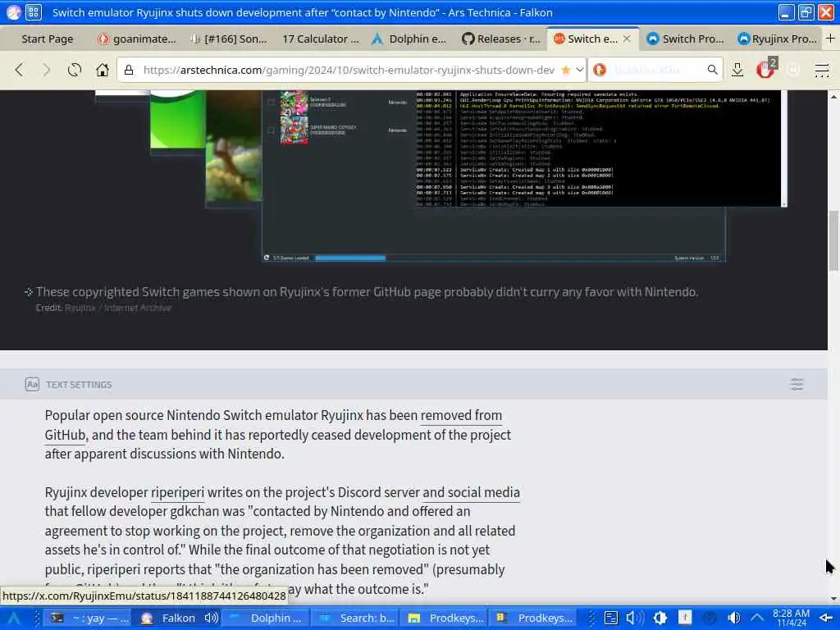Viewport: 840px width, 630px height.
Task: Open the Text Settings panel
Action: [79, 385]
